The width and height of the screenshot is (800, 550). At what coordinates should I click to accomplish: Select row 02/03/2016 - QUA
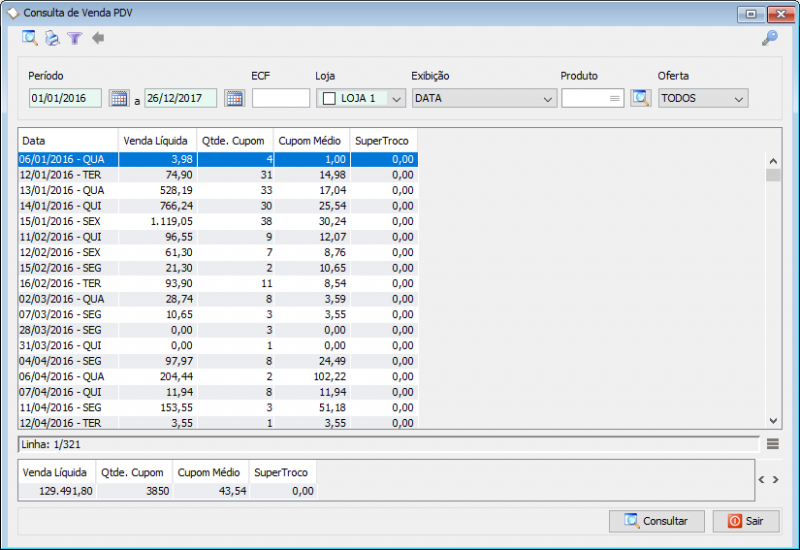[x=218, y=299]
